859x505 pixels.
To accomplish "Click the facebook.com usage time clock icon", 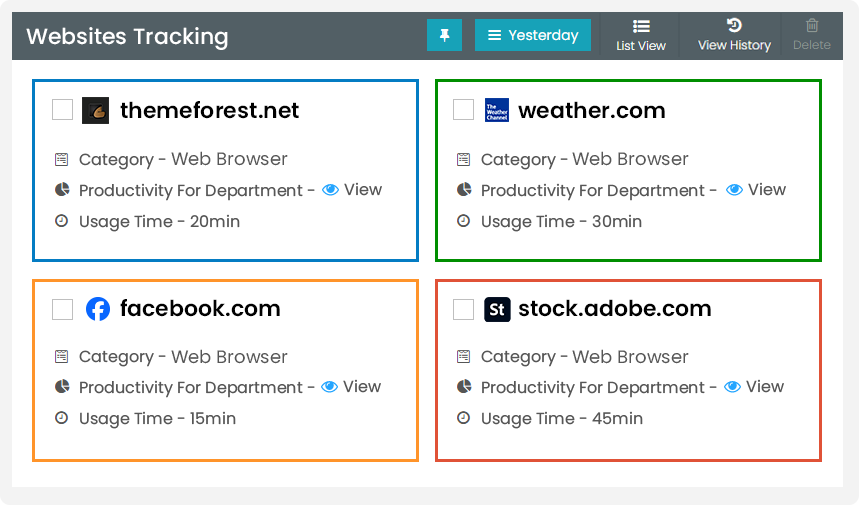I will [62, 418].
